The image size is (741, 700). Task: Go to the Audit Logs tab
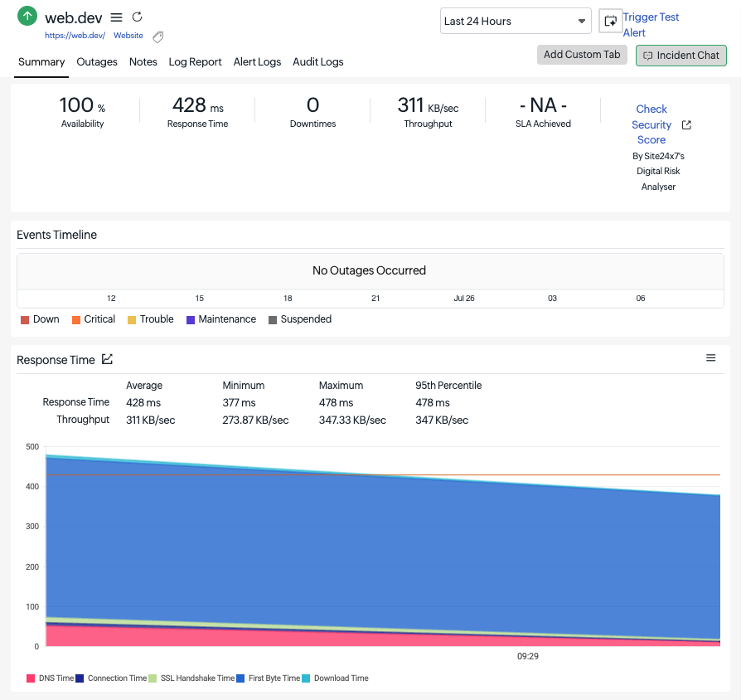point(318,62)
